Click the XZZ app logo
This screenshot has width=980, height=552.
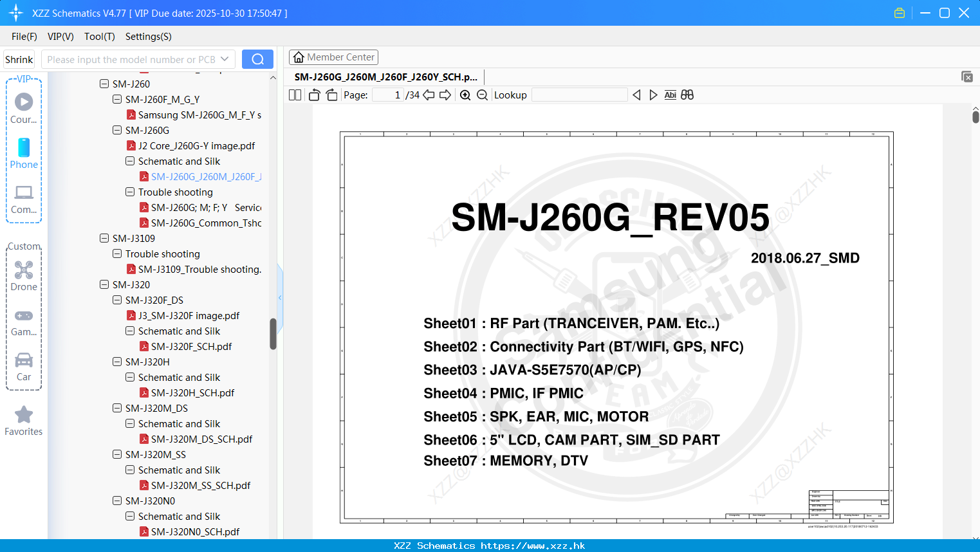click(16, 13)
